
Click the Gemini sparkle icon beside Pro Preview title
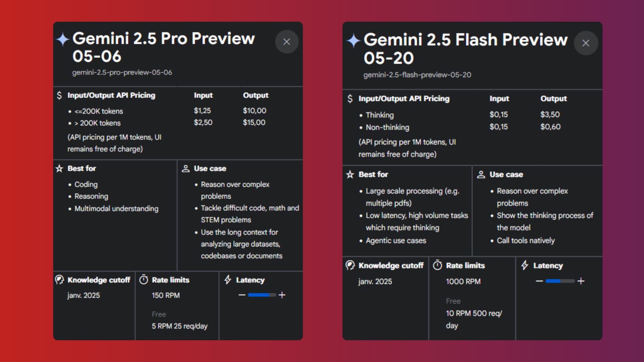point(63,39)
